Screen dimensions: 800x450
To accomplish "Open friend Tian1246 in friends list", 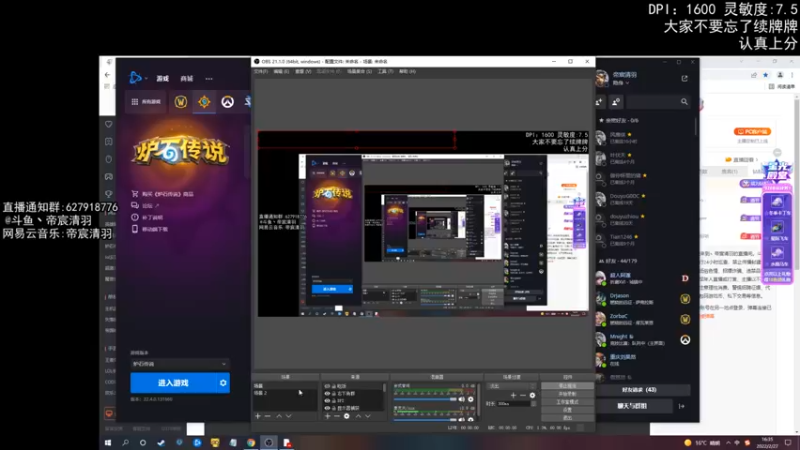I will click(643, 239).
